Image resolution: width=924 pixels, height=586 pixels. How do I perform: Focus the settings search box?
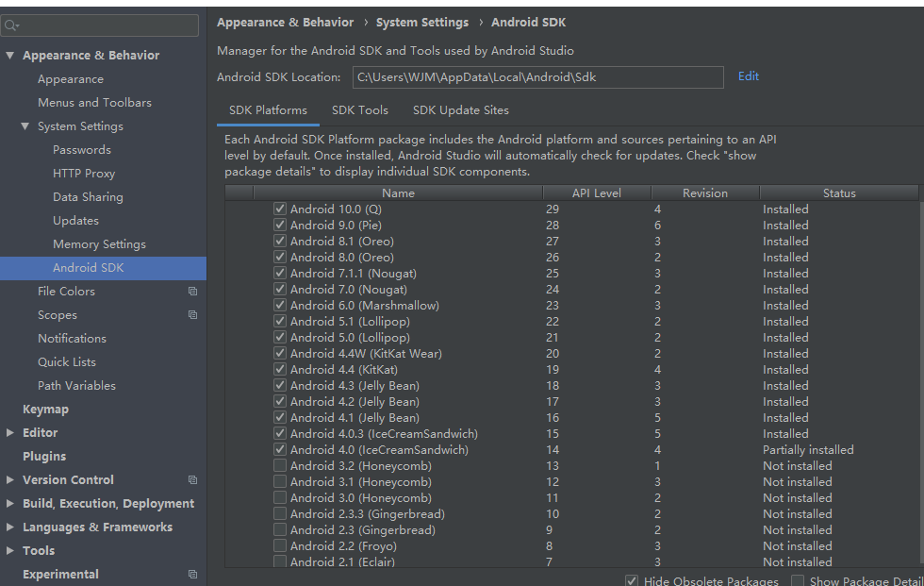click(100, 25)
